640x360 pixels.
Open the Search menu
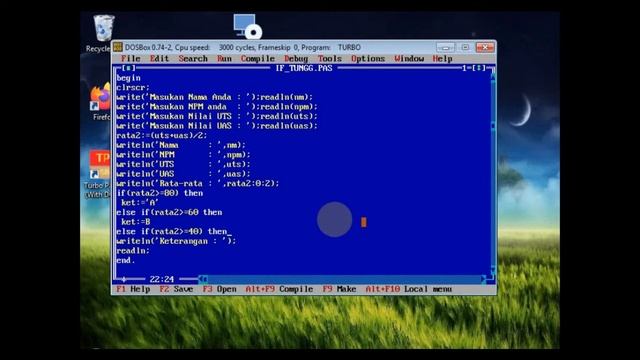(x=193, y=59)
